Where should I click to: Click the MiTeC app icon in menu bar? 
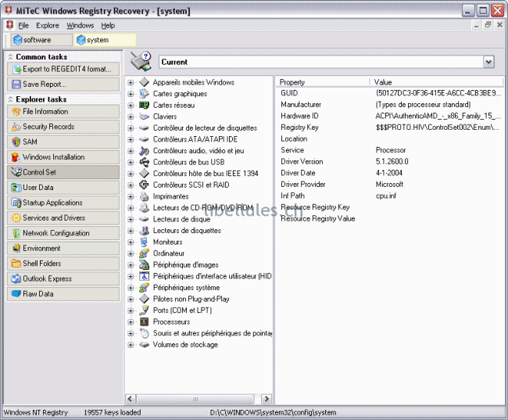tap(10, 25)
